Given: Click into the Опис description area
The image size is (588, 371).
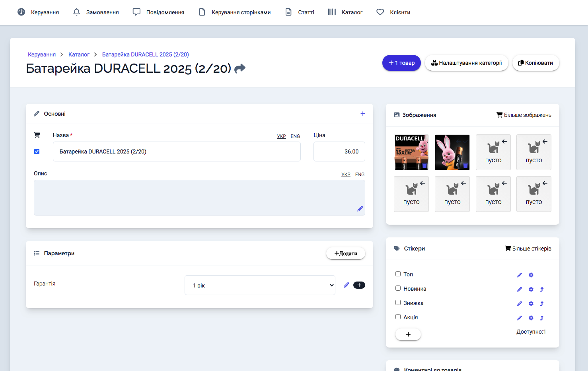Looking at the screenshot, I should (199, 198).
